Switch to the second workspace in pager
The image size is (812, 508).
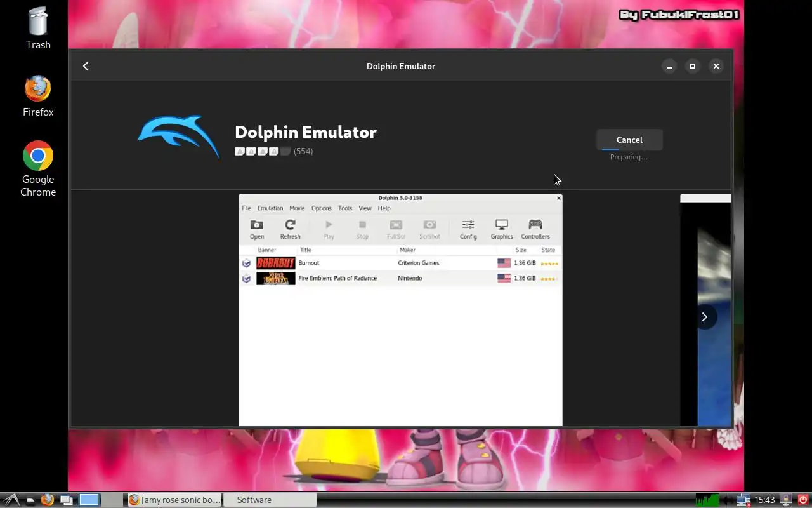pos(112,500)
